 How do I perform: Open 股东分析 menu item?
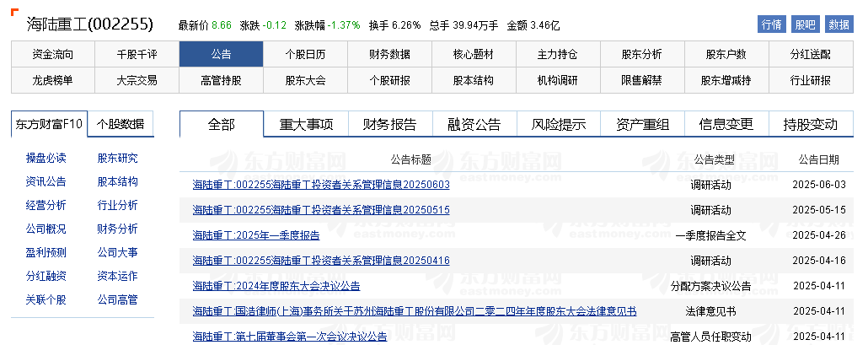coord(641,54)
